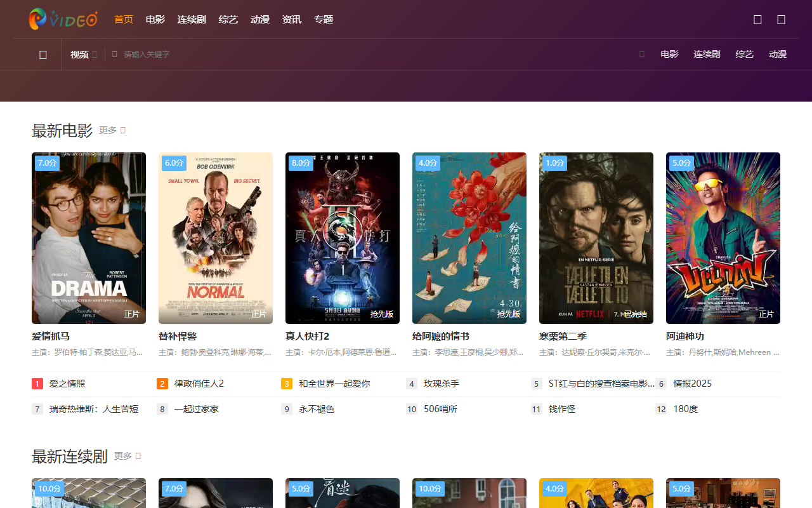Screen dimensions: 812x508
Task: Click the 4.0分 badge on 给阿嬷的情书 poster
Action: coord(428,163)
